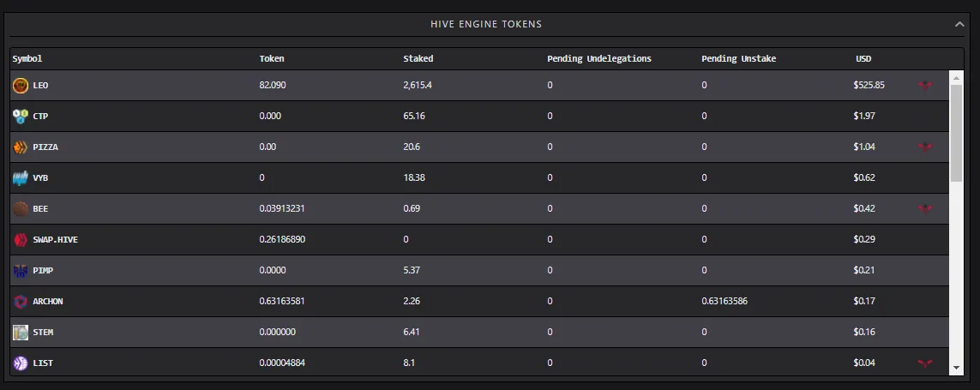Click the PIMP token icon
The image size is (980, 390).
(21, 270)
